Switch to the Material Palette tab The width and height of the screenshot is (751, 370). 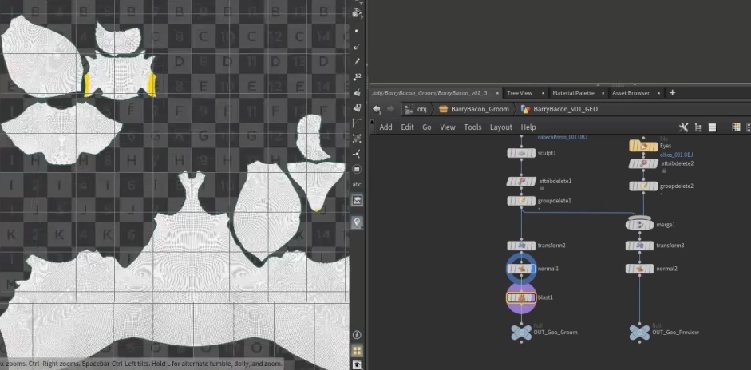pyautogui.click(x=573, y=93)
